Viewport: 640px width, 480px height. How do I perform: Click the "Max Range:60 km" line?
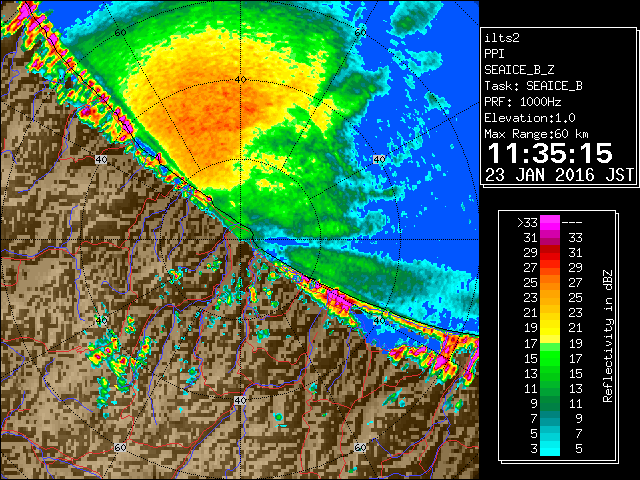536,134
